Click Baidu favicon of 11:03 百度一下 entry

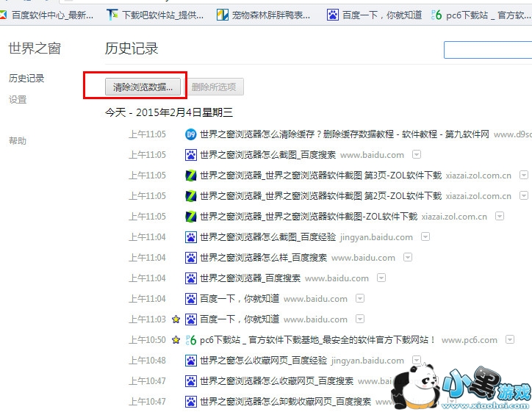[x=190, y=319]
